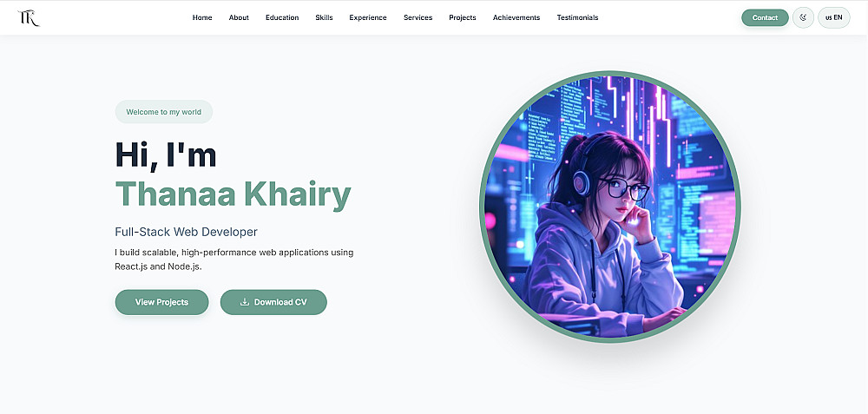The image size is (868, 414).
Task: Click the download arrow icon on the CV button
Action: (245, 302)
